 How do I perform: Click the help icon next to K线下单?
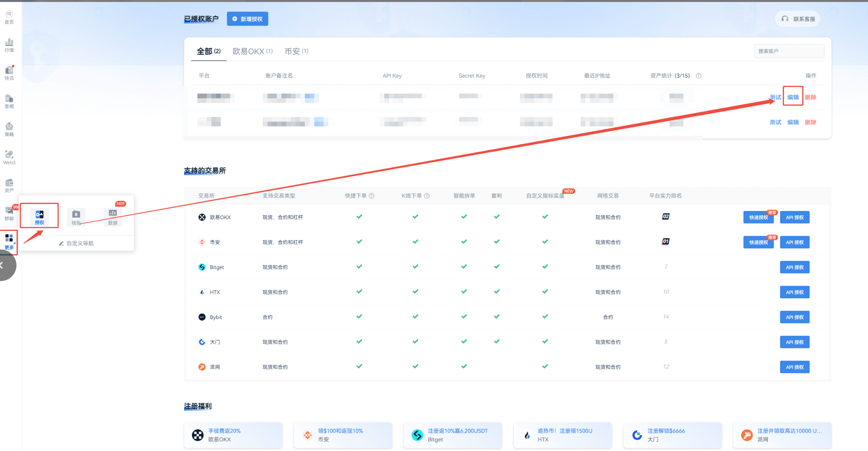click(426, 196)
